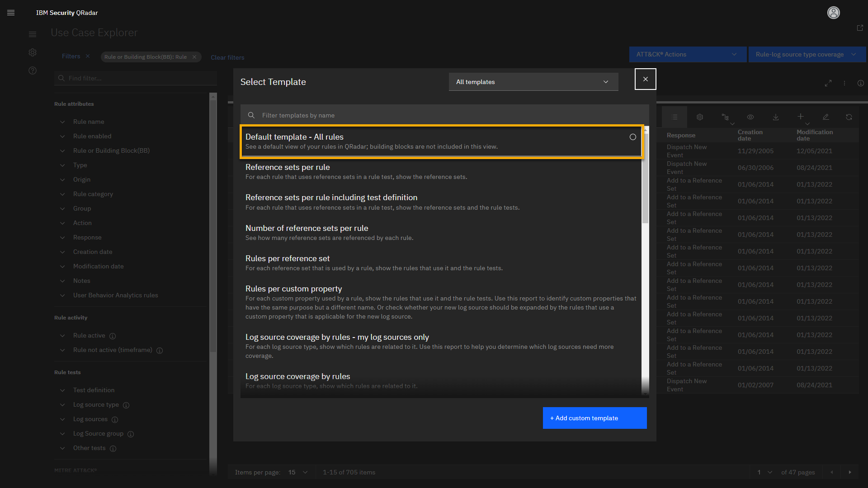Expand the Rule category filter
The width and height of the screenshot is (868, 488).
tap(93, 194)
